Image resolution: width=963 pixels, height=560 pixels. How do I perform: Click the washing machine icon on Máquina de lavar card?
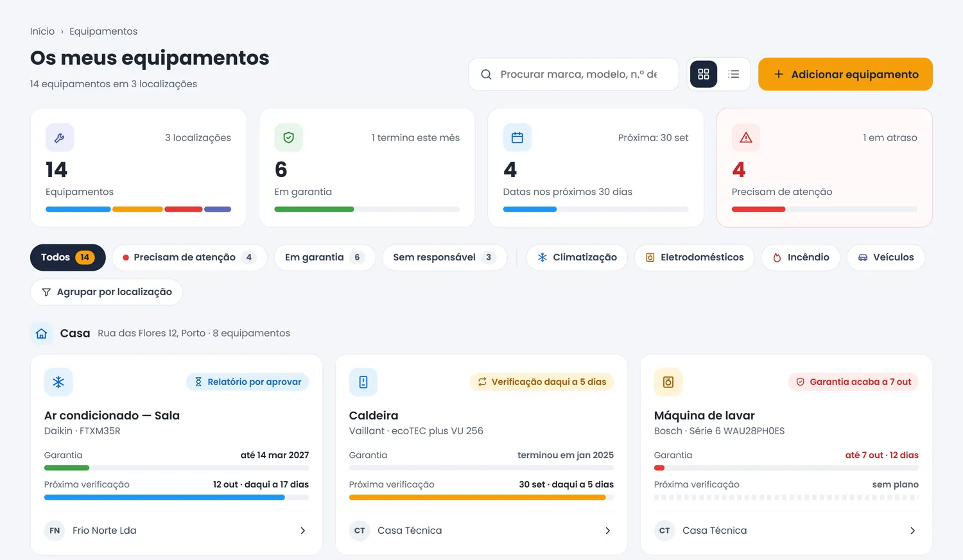coord(668,382)
